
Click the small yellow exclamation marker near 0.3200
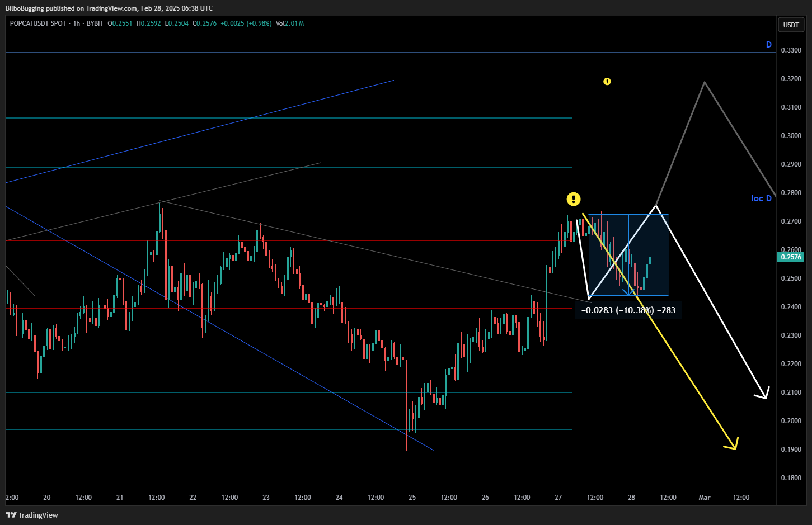pos(607,82)
